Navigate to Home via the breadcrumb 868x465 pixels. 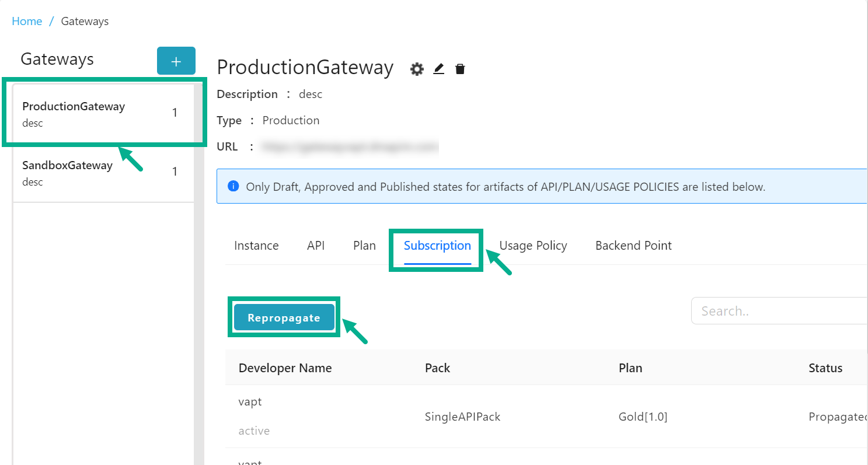pyautogui.click(x=27, y=20)
